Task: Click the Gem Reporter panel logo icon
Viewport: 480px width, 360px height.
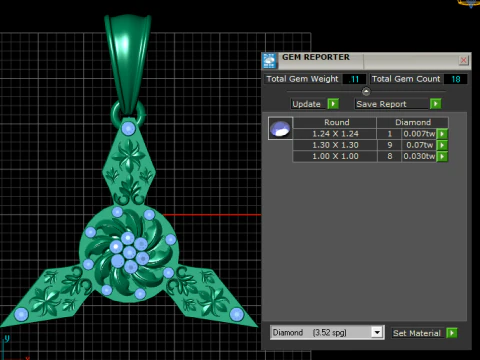Action: (x=269, y=61)
